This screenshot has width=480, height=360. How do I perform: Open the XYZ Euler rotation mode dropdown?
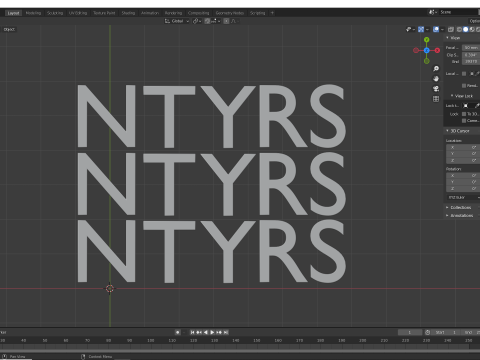[x=463, y=198]
